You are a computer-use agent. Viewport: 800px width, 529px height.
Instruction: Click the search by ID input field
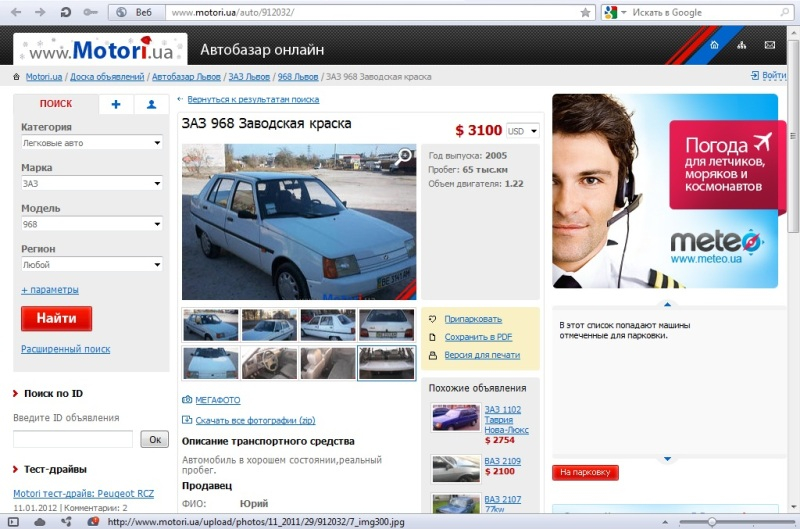coord(73,439)
